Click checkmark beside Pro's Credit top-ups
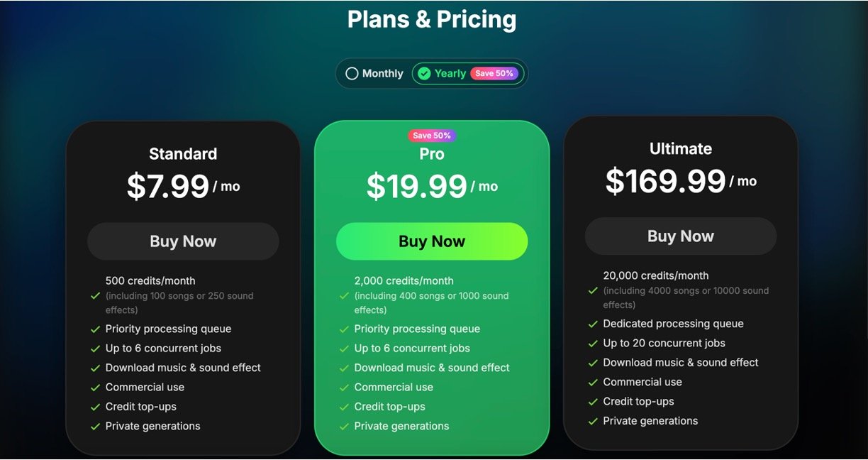868x460 pixels. click(344, 407)
